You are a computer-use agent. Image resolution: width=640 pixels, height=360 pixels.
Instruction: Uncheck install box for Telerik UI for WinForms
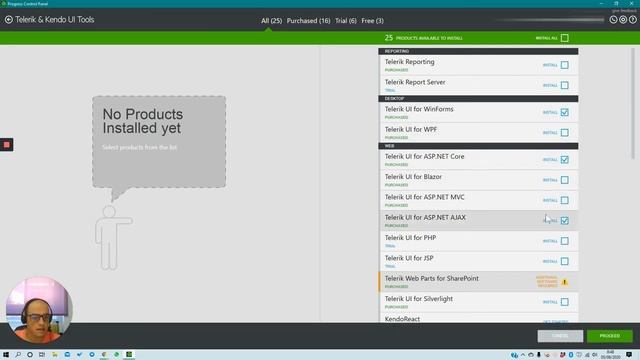click(564, 112)
